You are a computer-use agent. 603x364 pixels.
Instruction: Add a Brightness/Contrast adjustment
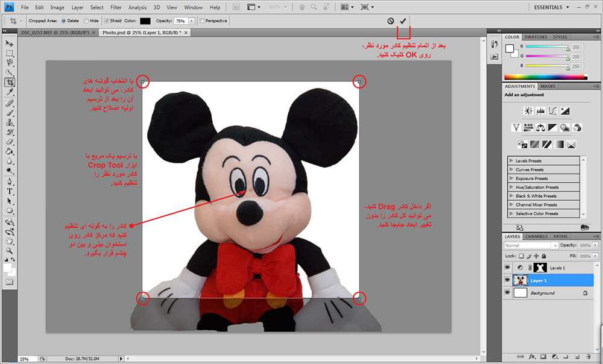pos(528,111)
